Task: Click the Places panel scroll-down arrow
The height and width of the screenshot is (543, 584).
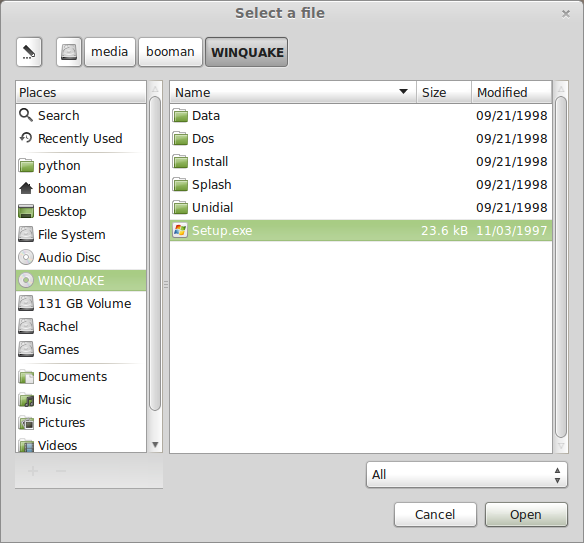Action: 155,444
